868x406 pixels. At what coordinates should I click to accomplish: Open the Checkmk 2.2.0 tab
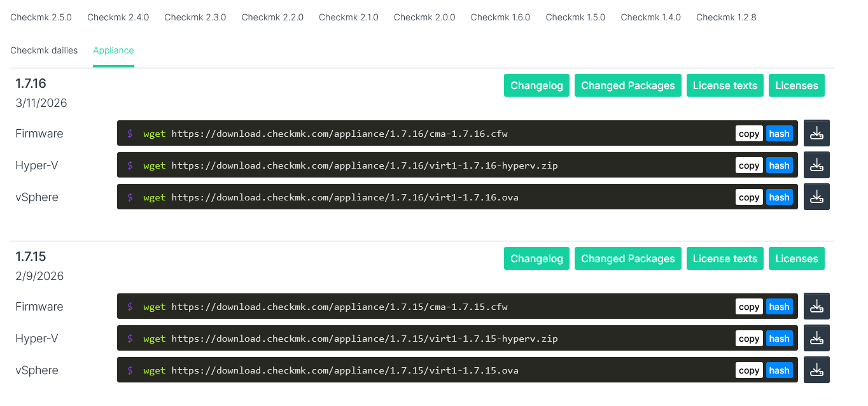[272, 17]
